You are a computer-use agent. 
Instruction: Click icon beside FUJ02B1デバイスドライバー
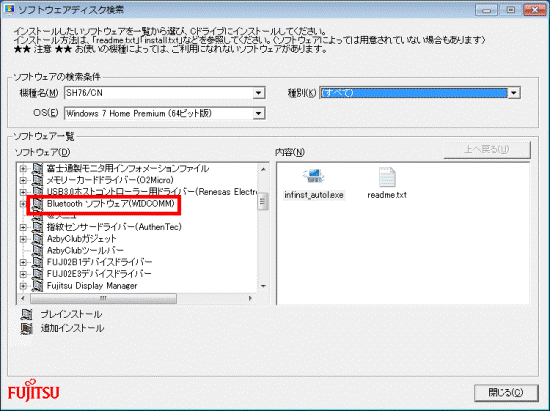37,262
